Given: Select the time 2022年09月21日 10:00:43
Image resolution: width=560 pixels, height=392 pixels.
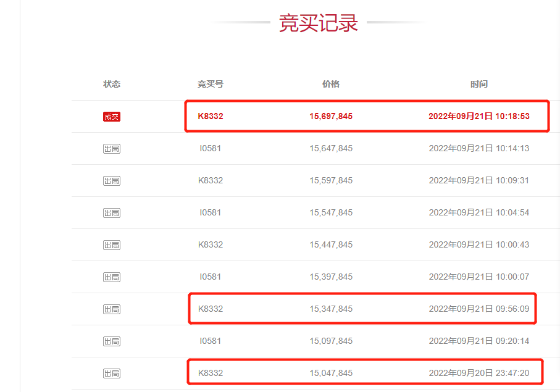Looking at the screenshot, I should (479, 245).
